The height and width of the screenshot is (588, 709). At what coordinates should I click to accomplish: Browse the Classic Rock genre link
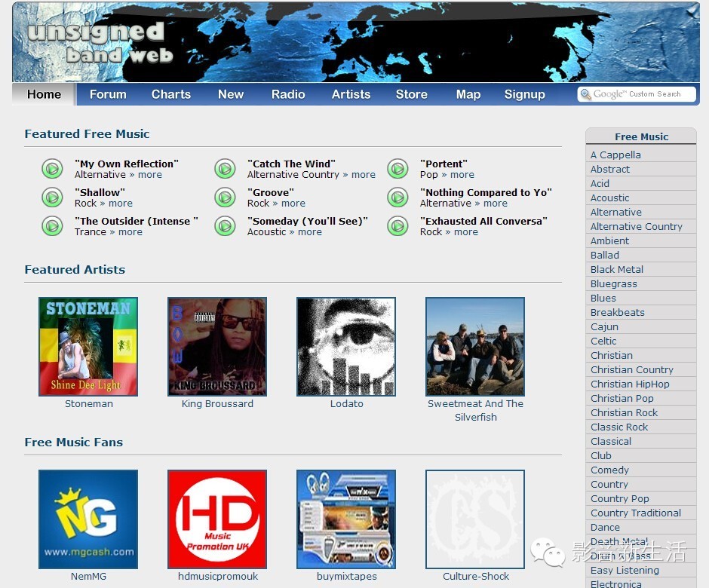click(x=619, y=427)
